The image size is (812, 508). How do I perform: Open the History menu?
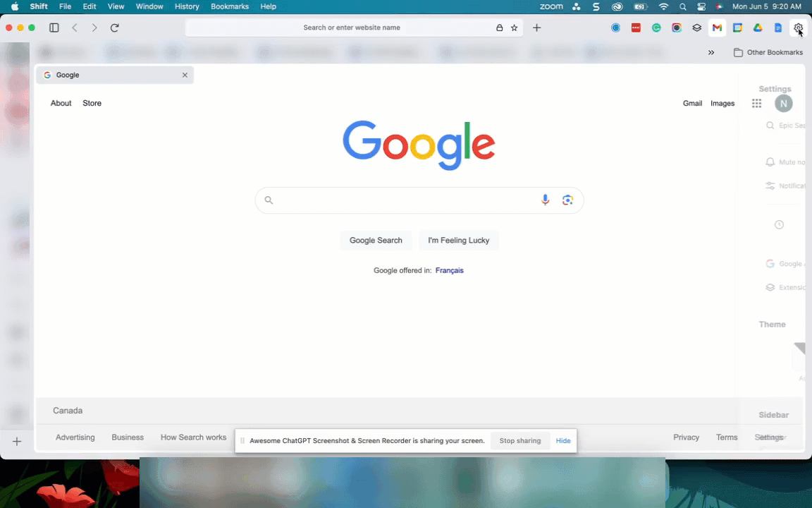pos(186,7)
